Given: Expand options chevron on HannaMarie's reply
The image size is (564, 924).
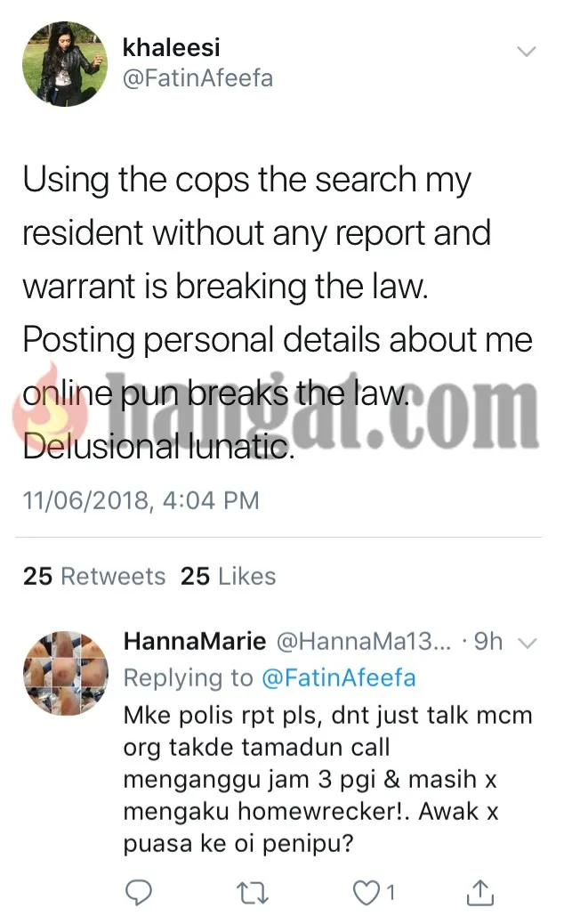Looking at the screenshot, I should click(x=527, y=643).
